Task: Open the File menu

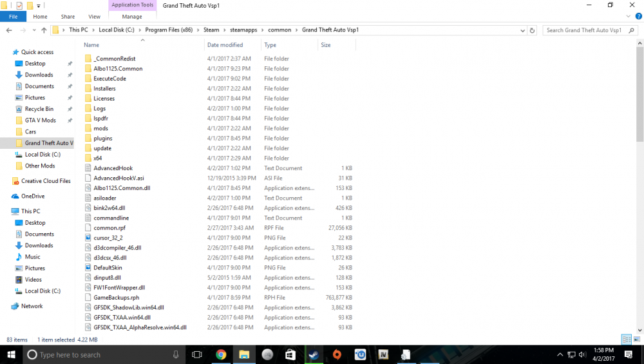Action: point(13,17)
